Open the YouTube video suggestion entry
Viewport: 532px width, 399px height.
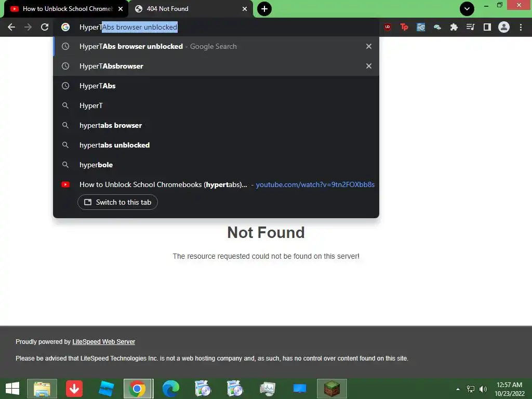tap(216, 184)
